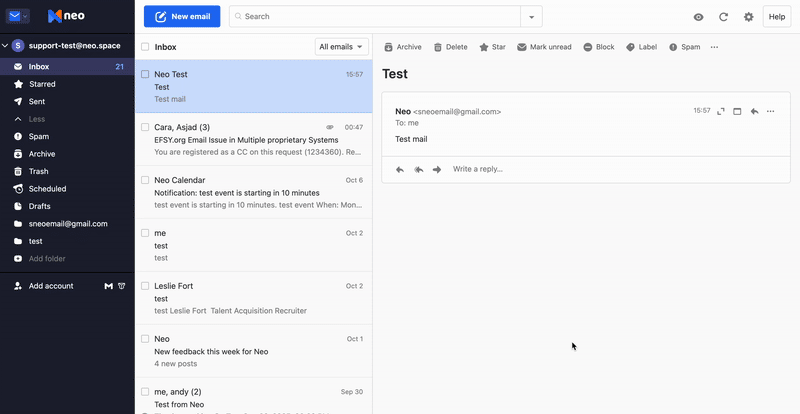Image resolution: width=800 pixels, height=414 pixels.
Task: Mark the email as unread
Action: (x=544, y=47)
